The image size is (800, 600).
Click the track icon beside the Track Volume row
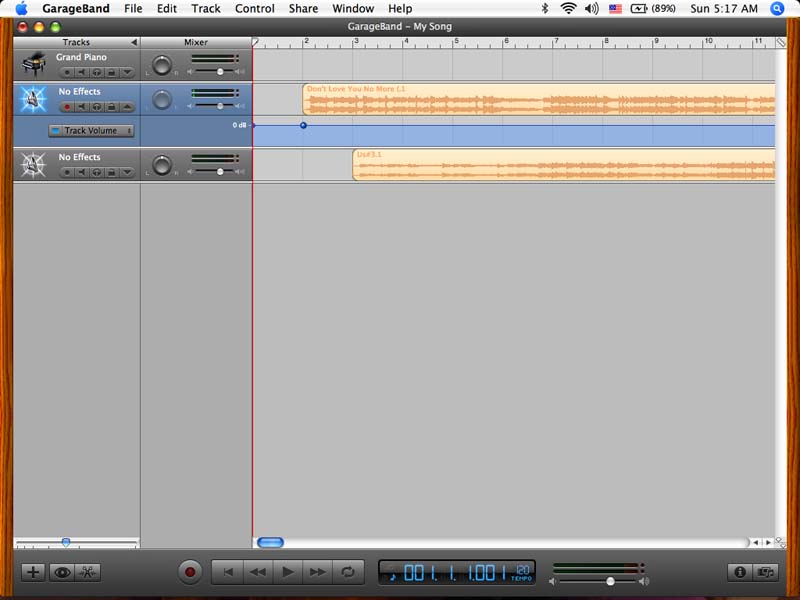pyautogui.click(x=34, y=99)
